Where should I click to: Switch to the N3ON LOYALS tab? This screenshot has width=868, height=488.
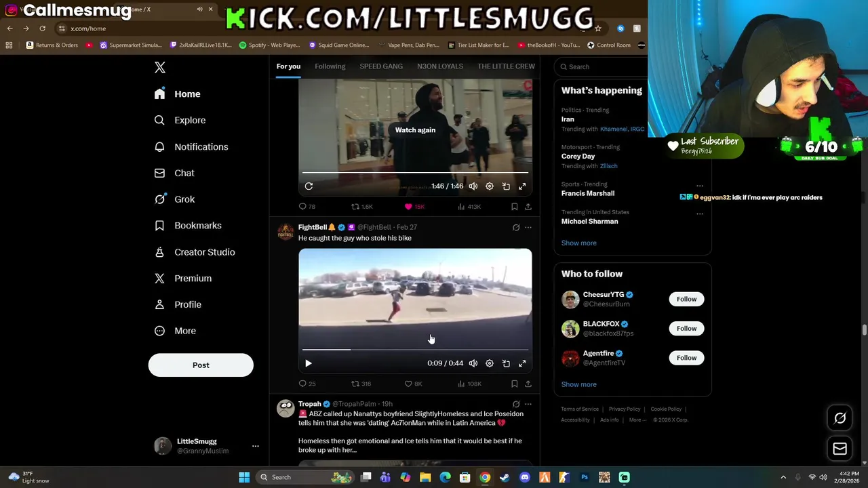pos(440,66)
